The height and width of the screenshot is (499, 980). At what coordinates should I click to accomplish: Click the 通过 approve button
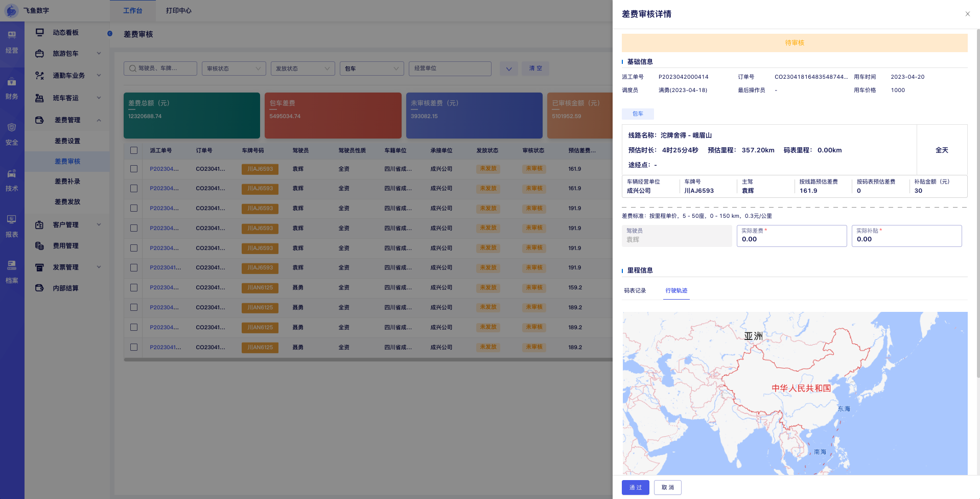click(635, 487)
